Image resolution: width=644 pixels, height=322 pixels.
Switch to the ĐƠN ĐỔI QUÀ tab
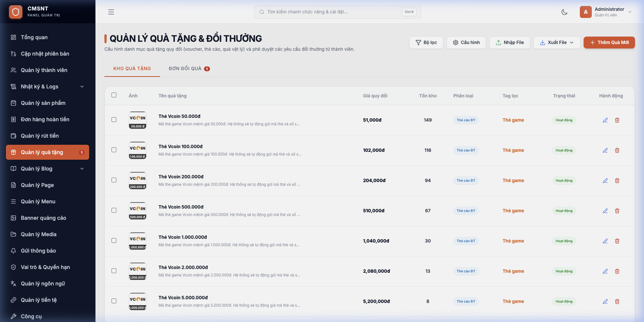click(189, 69)
